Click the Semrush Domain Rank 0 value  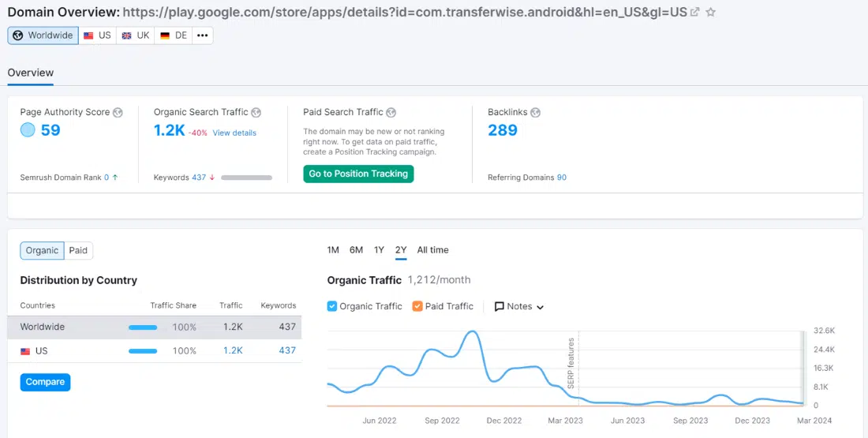(x=107, y=178)
